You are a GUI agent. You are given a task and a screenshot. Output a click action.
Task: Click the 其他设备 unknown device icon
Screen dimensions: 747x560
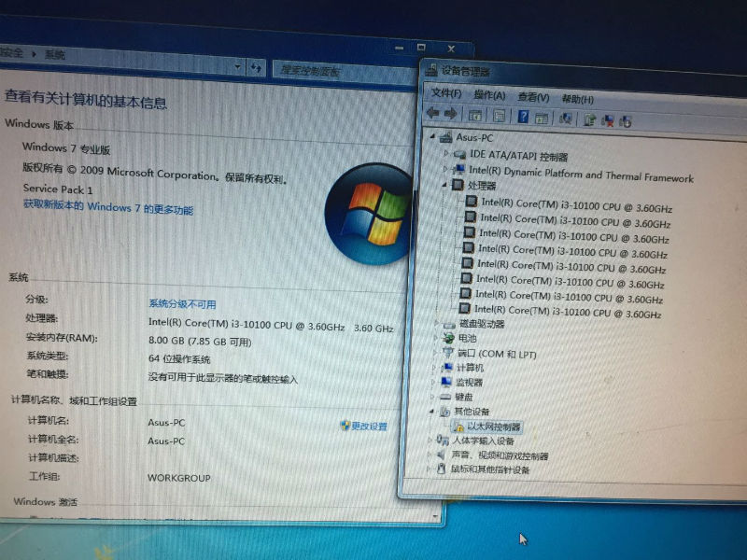coord(445,411)
